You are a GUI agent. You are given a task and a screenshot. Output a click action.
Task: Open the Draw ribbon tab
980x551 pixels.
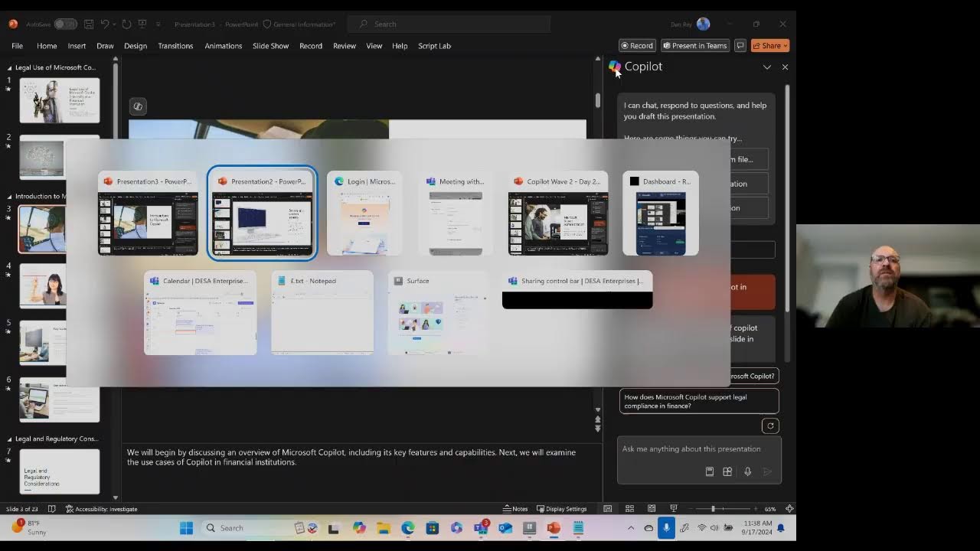[x=105, y=46]
